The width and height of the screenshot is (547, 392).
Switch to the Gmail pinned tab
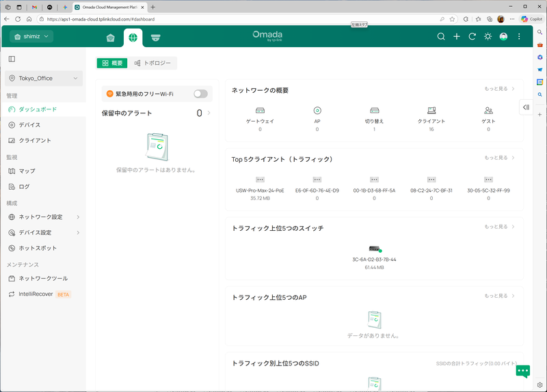(x=34, y=7)
